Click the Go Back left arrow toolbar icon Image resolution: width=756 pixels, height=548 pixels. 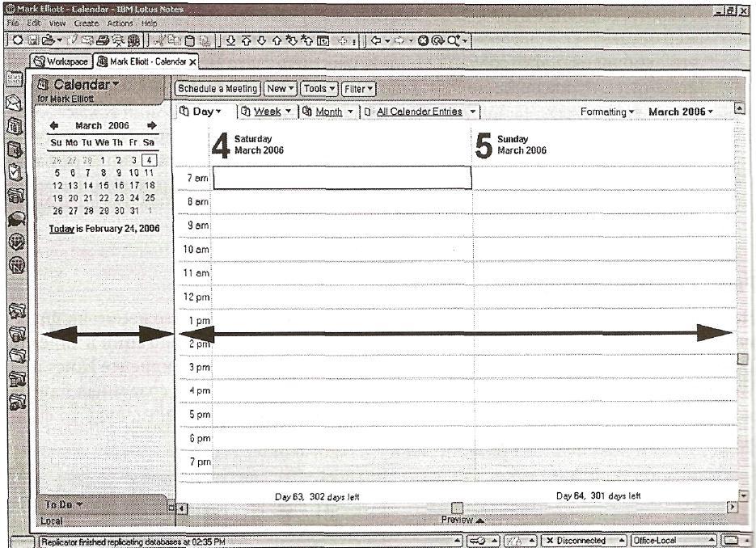pos(377,41)
